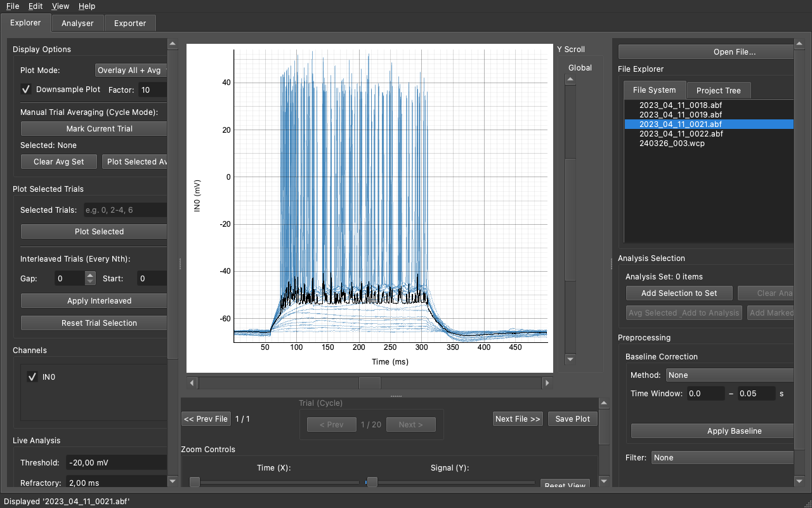This screenshot has height=508, width=812.
Task: Click the Signal (Y) zoom slider handle
Action: (x=372, y=483)
